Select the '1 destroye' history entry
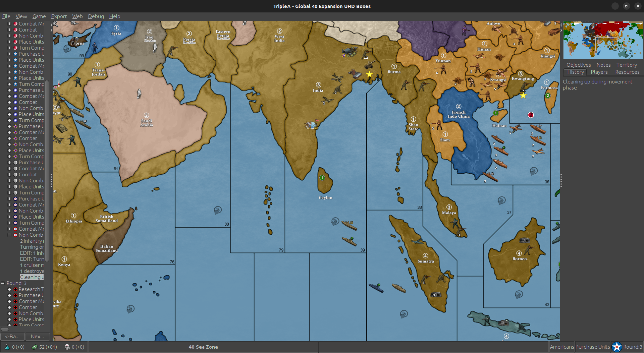Image resolution: width=644 pixels, height=353 pixels. click(32, 271)
